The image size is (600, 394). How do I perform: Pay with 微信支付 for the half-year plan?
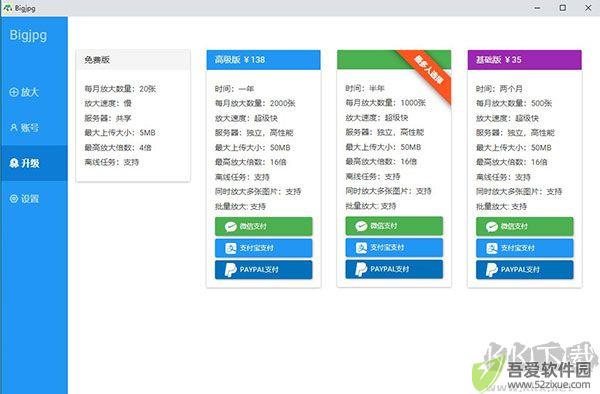(x=394, y=226)
